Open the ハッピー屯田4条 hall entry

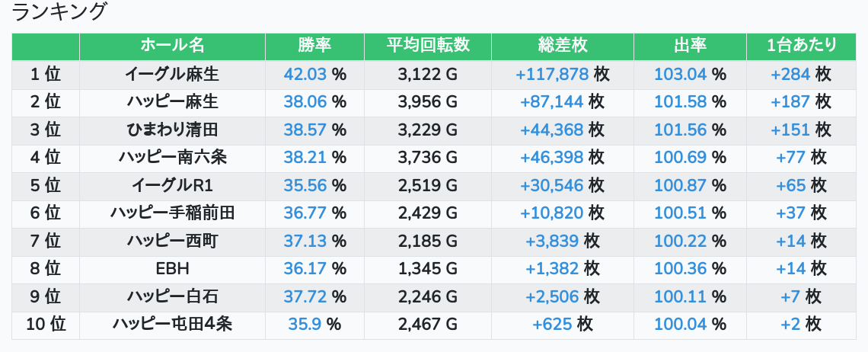pos(172,325)
